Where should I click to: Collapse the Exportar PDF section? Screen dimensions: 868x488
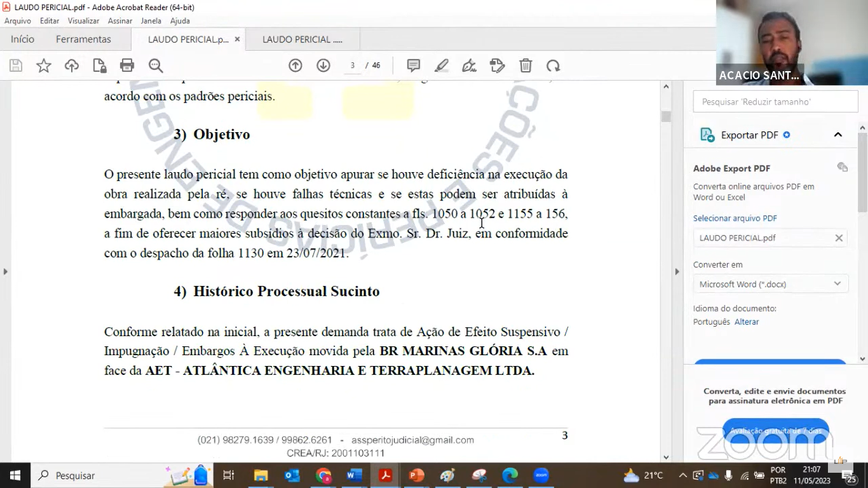pyautogui.click(x=837, y=135)
